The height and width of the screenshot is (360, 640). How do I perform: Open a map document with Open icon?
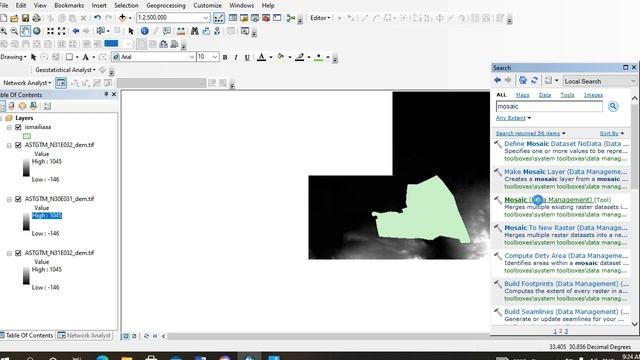14,18
